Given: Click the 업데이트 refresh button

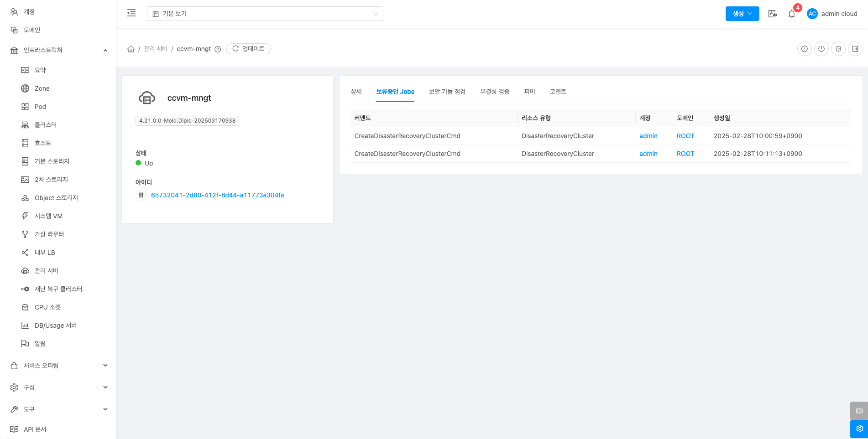Looking at the screenshot, I should [x=248, y=49].
